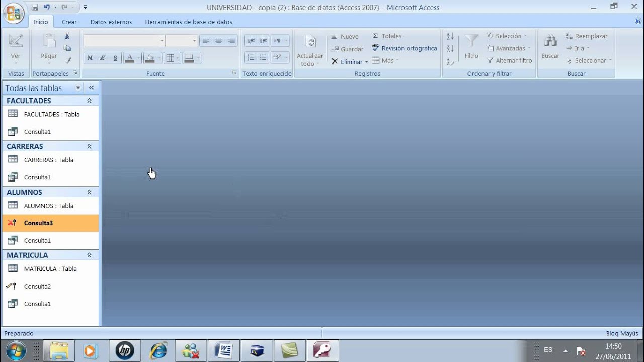Toggle italic (K) formatting
Screen dimensions: 644x362
tap(103, 58)
